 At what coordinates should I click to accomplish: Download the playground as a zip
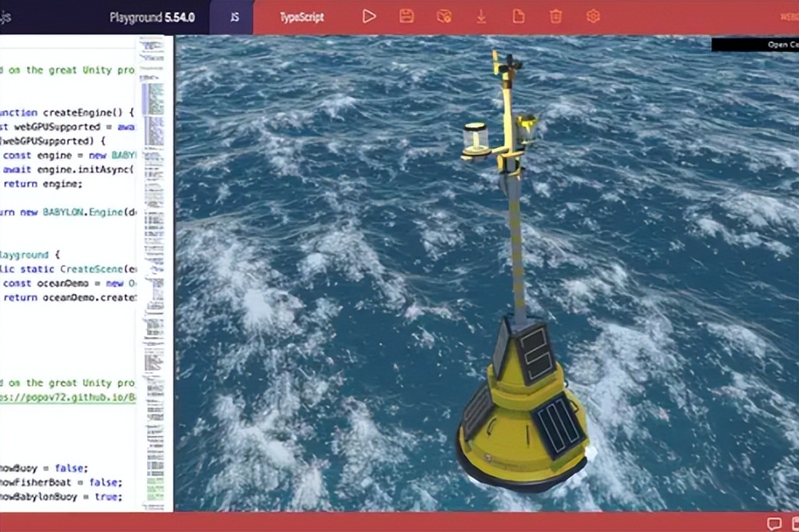click(x=481, y=16)
